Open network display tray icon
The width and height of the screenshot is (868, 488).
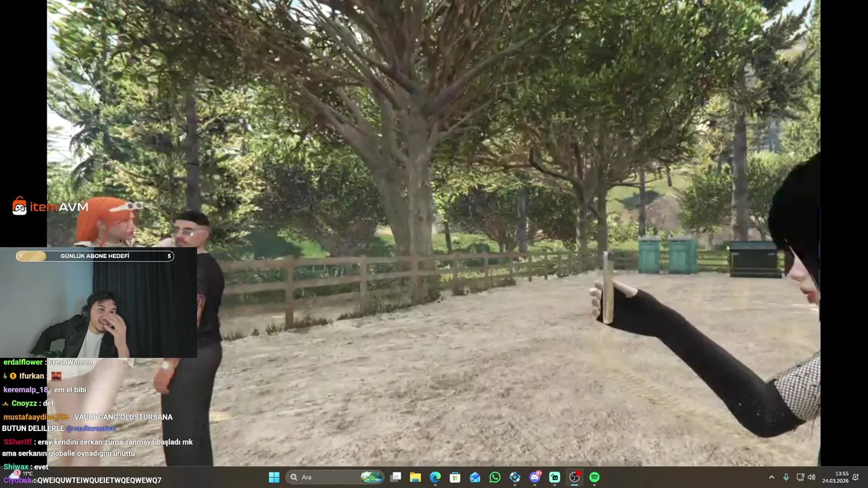[800, 477]
